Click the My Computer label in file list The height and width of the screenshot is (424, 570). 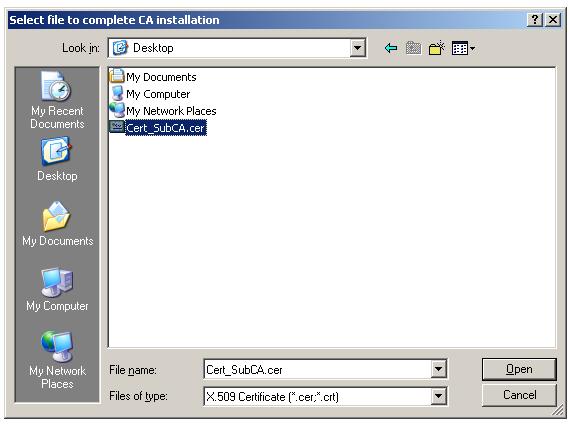tap(158, 94)
